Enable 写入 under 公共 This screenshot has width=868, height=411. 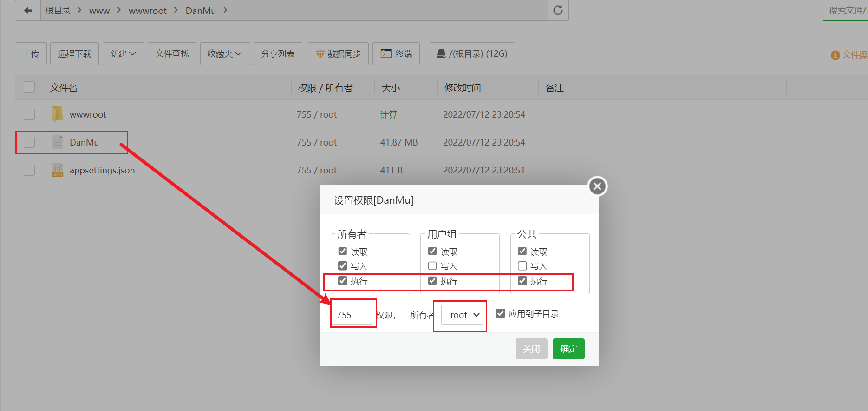tap(522, 265)
